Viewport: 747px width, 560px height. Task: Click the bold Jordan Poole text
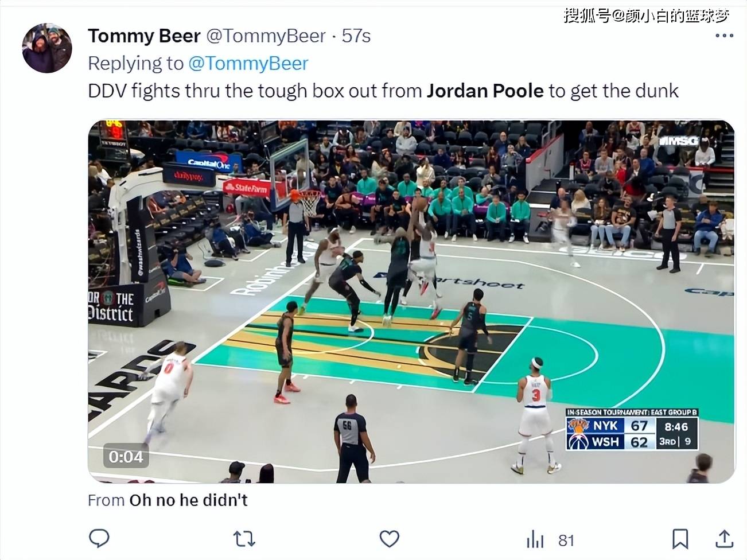click(485, 91)
